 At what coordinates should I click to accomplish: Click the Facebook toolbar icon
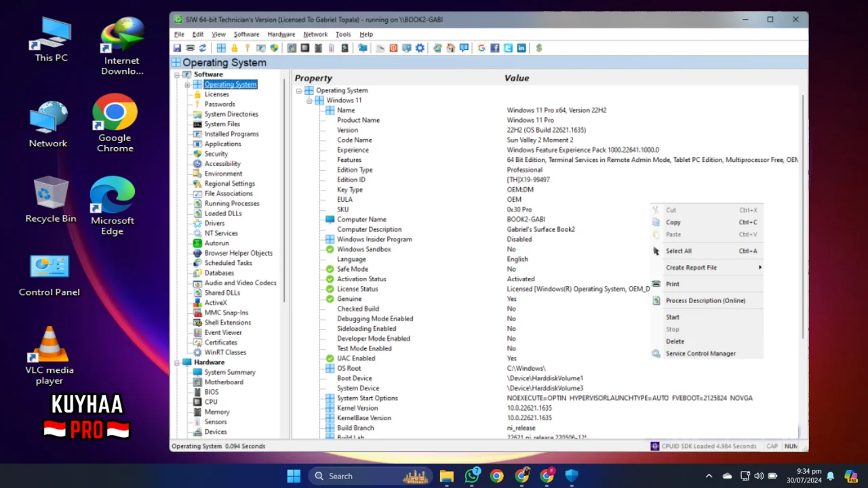(495, 48)
